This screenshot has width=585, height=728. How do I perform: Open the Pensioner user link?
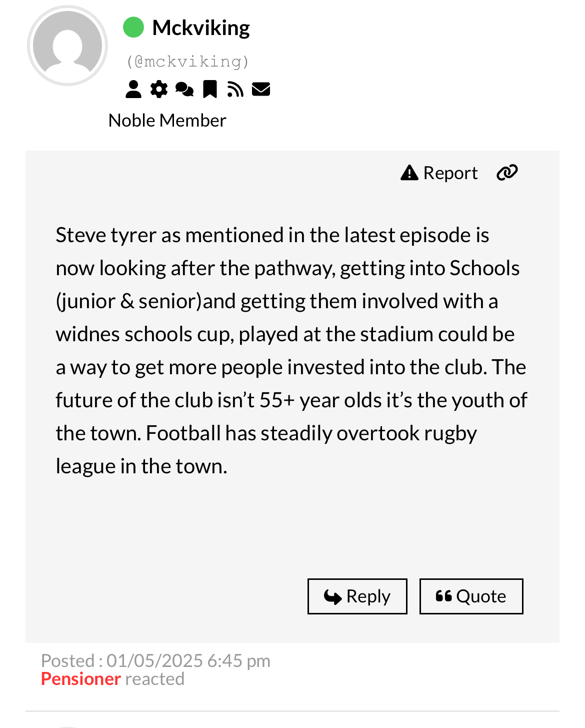pyautogui.click(x=81, y=679)
